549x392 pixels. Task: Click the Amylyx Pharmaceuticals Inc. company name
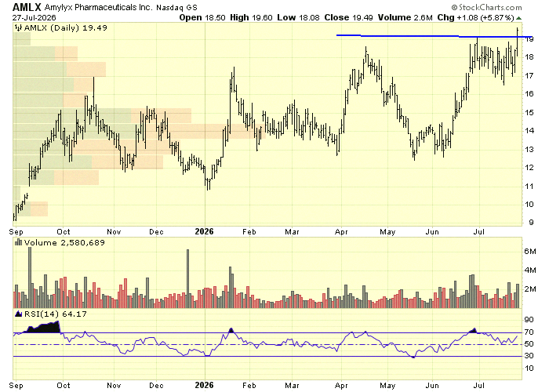point(98,7)
